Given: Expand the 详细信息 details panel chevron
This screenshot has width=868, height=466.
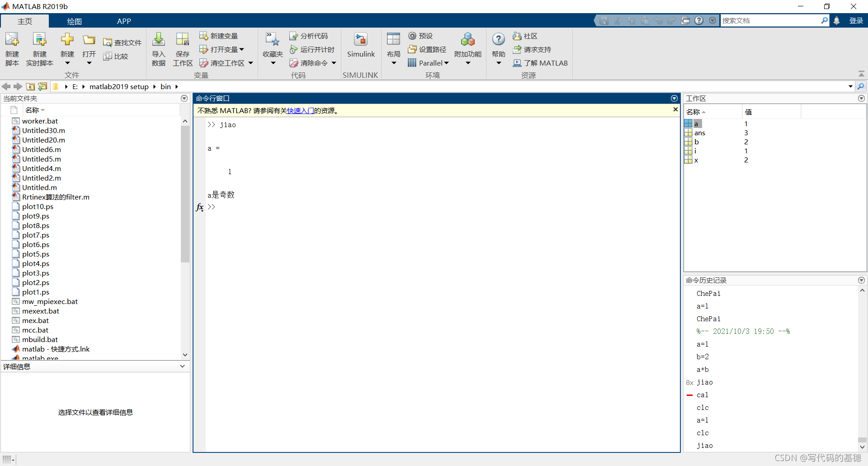Looking at the screenshot, I should click(x=182, y=366).
